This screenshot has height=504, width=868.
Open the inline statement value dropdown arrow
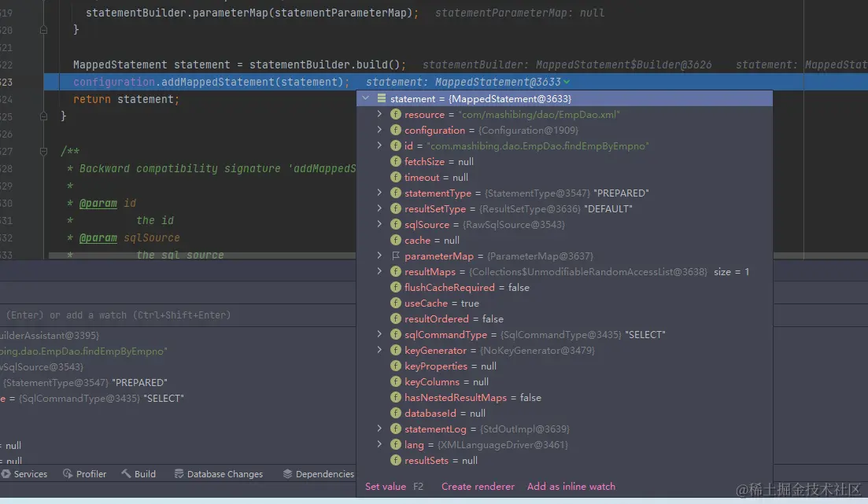click(x=567, y=82)
